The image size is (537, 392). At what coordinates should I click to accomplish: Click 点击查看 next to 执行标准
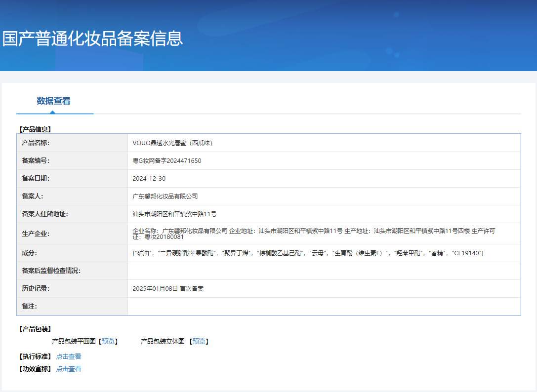68,356
